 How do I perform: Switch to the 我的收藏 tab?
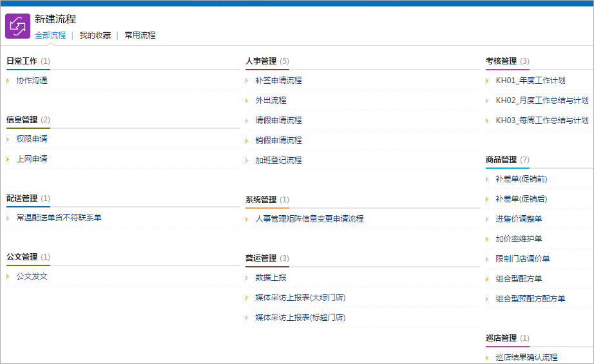(95, 35)
